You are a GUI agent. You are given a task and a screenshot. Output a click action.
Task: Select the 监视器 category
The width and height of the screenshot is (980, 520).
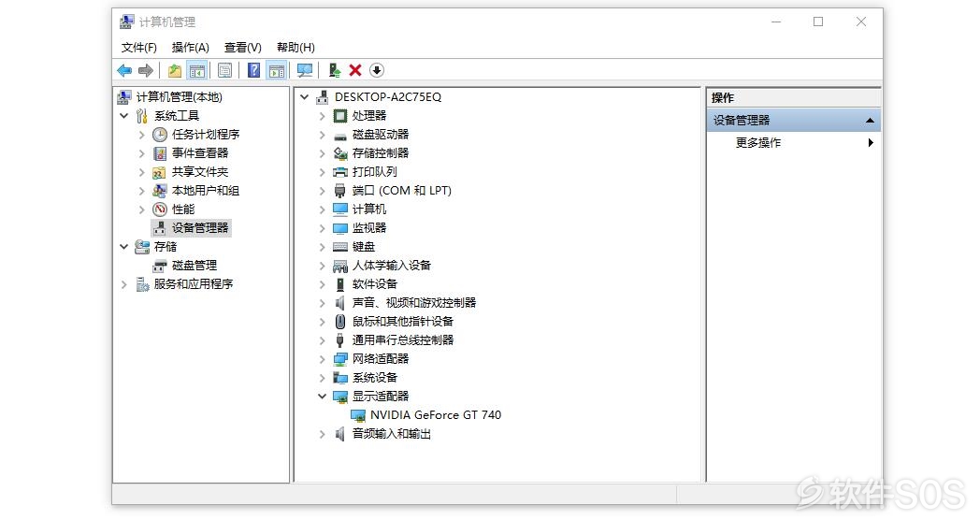pyautogui.click(x=368, y=228)
